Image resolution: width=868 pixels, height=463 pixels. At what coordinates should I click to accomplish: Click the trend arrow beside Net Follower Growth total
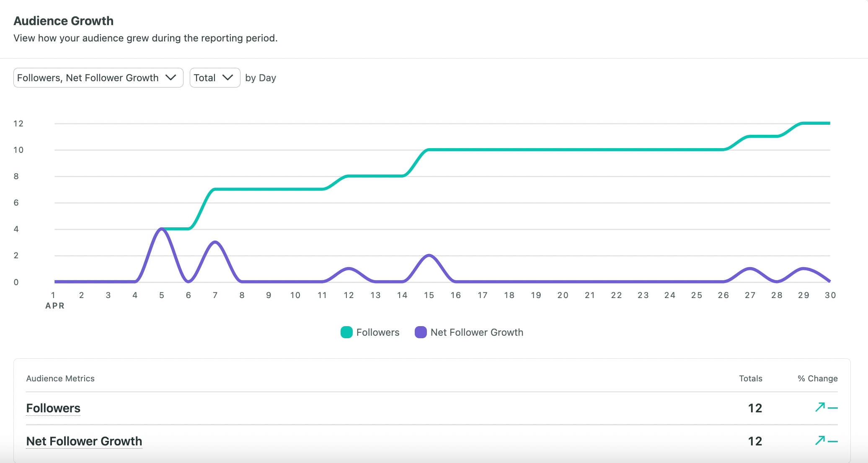(821, 440)
